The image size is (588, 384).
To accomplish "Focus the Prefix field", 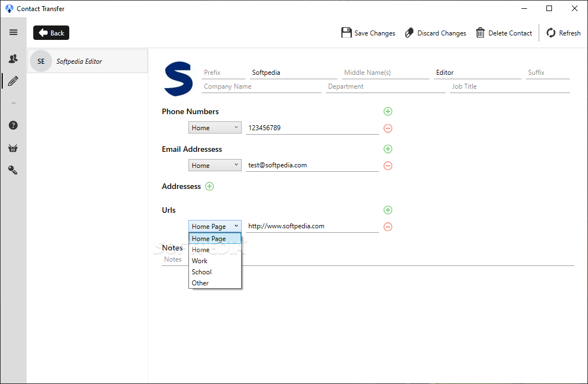I will tap(223, 73).
